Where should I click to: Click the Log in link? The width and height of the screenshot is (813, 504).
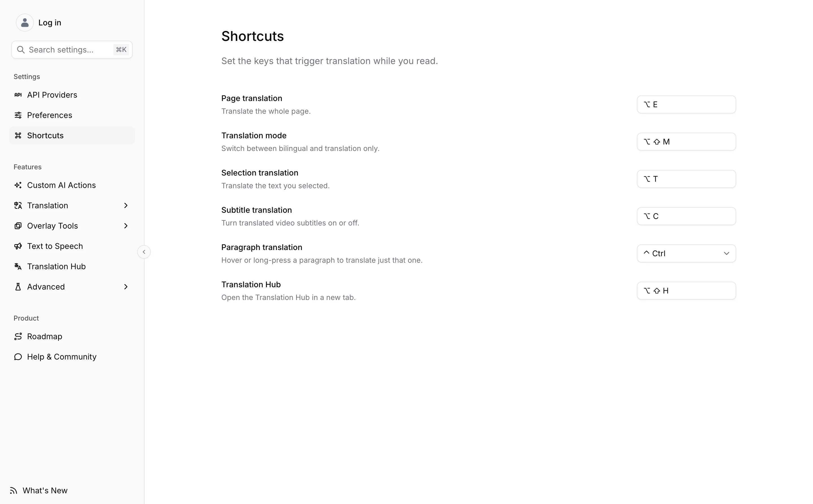point(50,23)
